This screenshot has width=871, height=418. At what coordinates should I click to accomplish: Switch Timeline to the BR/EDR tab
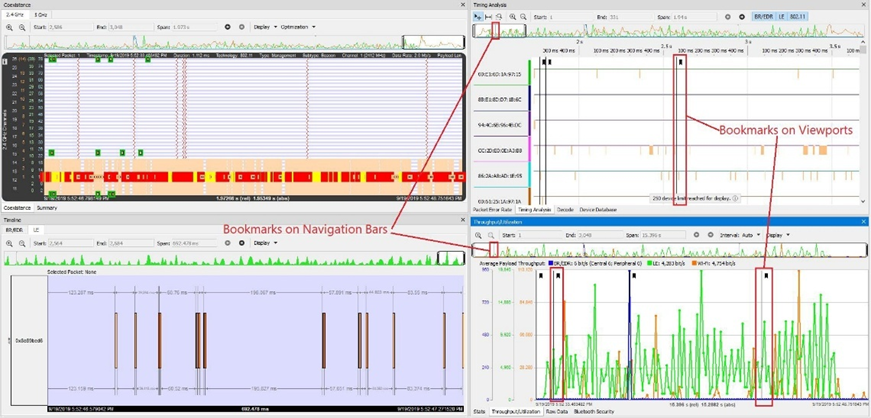[x=14, y=229]
